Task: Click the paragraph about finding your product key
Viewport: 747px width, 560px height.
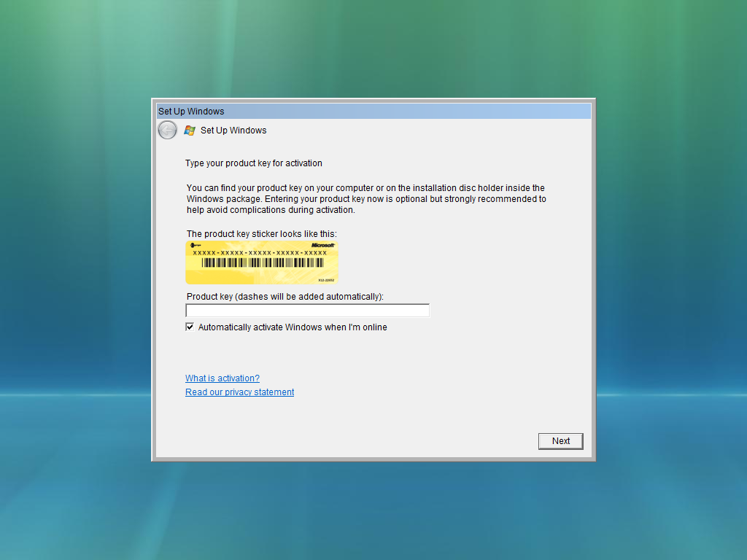Action: point(366,199)
